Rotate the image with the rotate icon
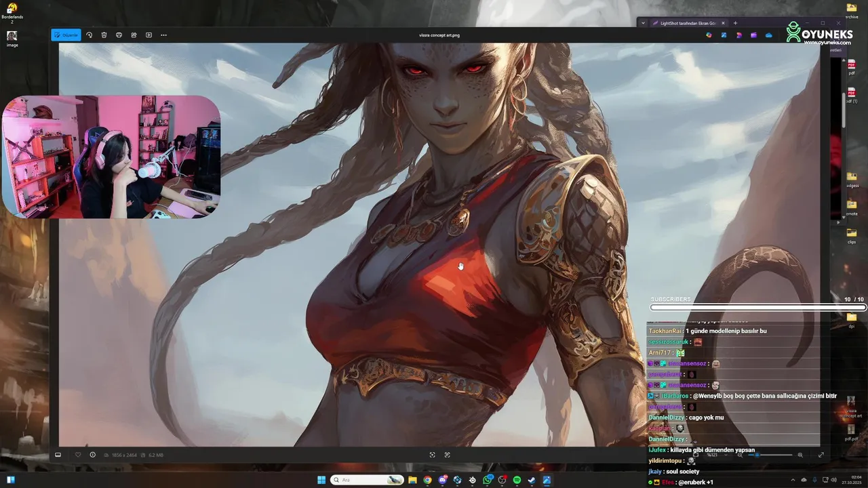868x488 pixels. pos(89,35)
